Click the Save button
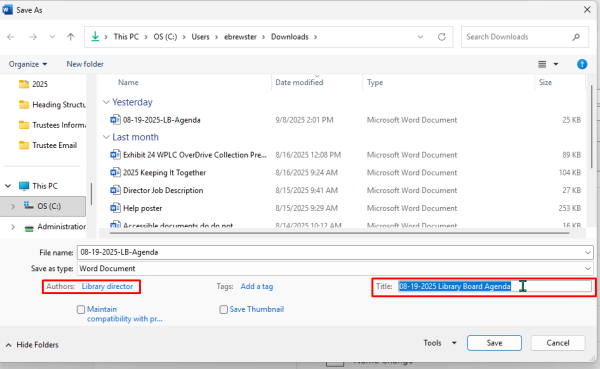The height and width of the screenshot is (369, 600). tap(494, 343)
